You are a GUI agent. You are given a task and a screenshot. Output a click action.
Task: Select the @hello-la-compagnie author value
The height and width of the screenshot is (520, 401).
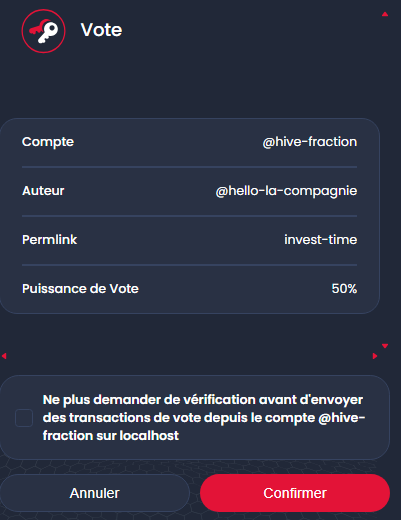[286, 191]
